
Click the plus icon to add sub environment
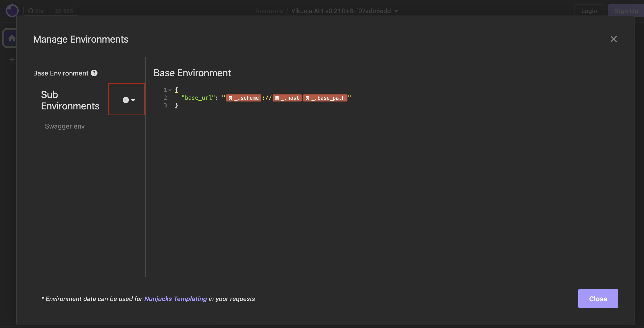tap(126, 100)
